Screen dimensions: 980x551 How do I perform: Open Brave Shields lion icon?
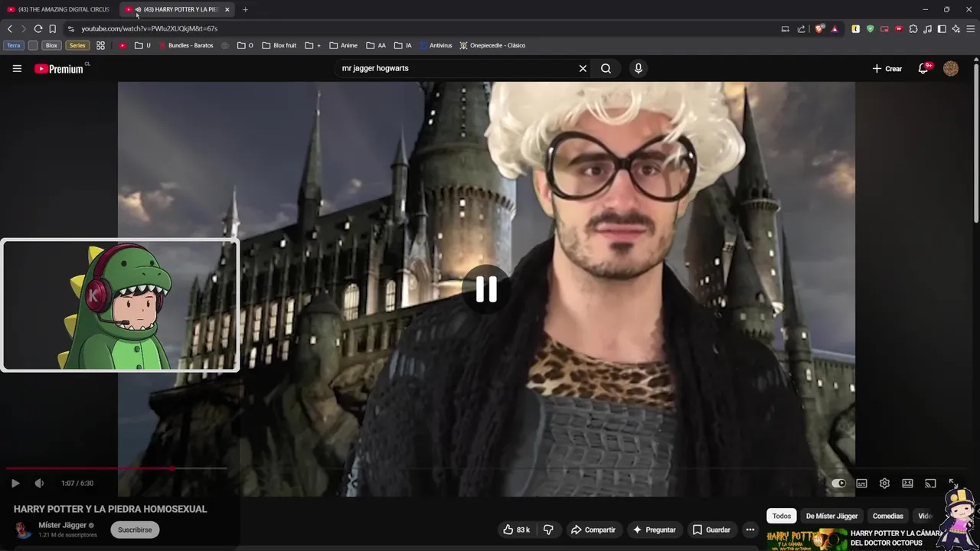[819, 28]
